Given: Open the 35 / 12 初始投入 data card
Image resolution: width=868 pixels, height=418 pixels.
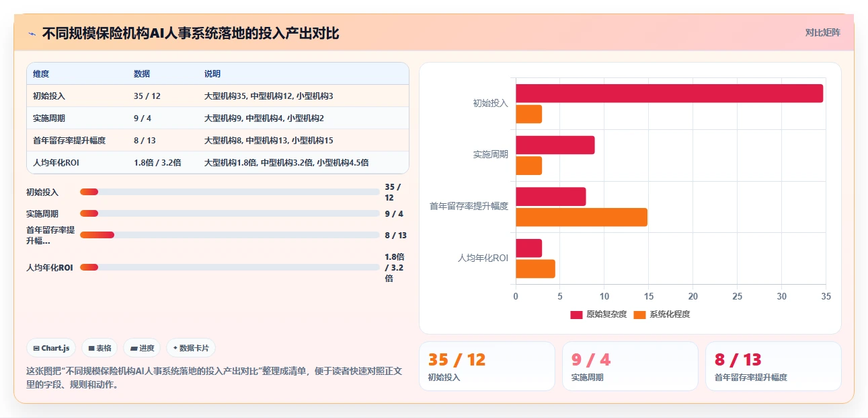Looking at the screenshot, I should coord(487,366).
